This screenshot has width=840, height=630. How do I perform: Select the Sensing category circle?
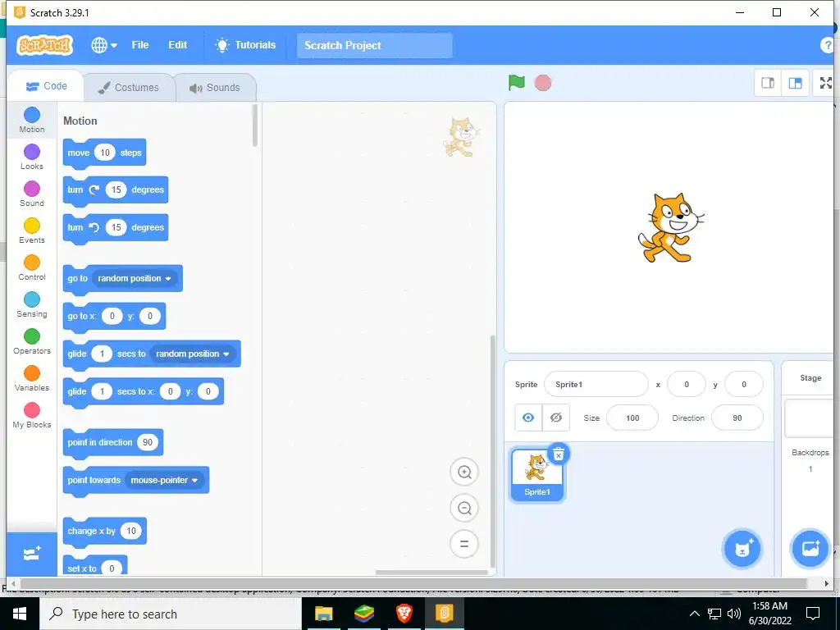click(32, 299)
